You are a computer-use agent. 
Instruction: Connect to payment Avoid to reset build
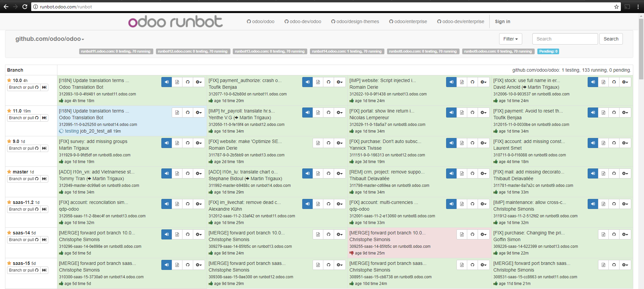(593, 113)
